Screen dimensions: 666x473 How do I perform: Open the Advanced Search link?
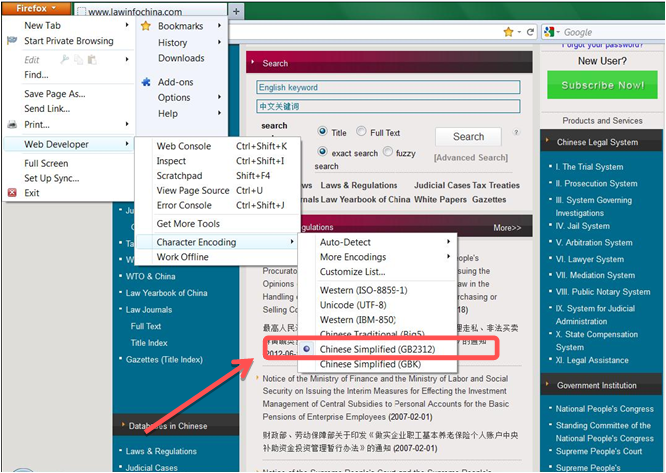(x=470, y=157)
